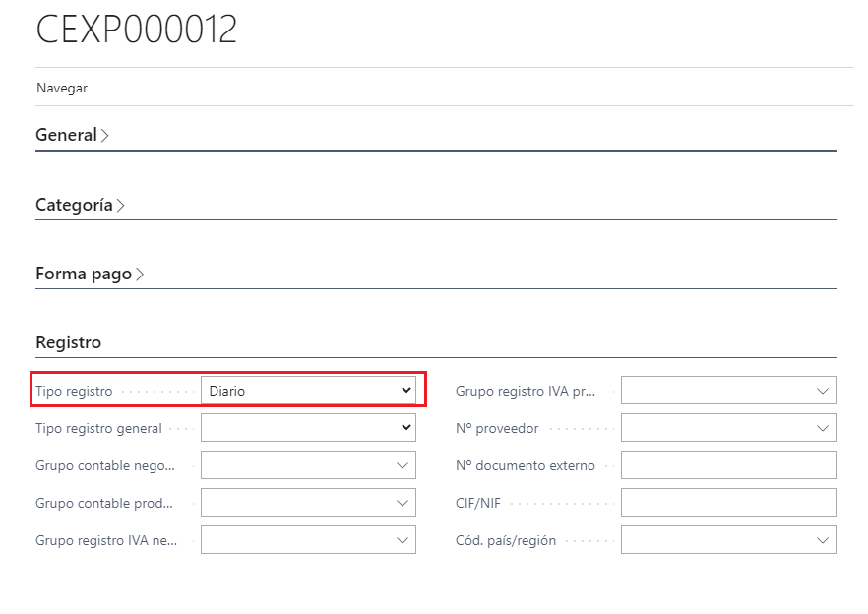Click the Cód. país/región field label
The image size is (868, 614).
[x=506, y=540]
